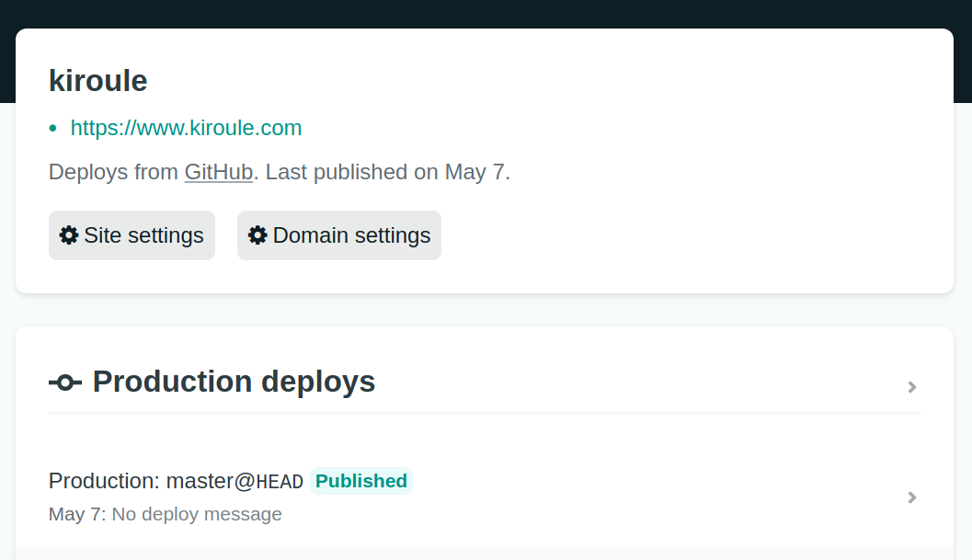This screenshot has height=560, width=972.
Task: Open the master@HEAD deploy using its chevron
Action: click(912, 497)
